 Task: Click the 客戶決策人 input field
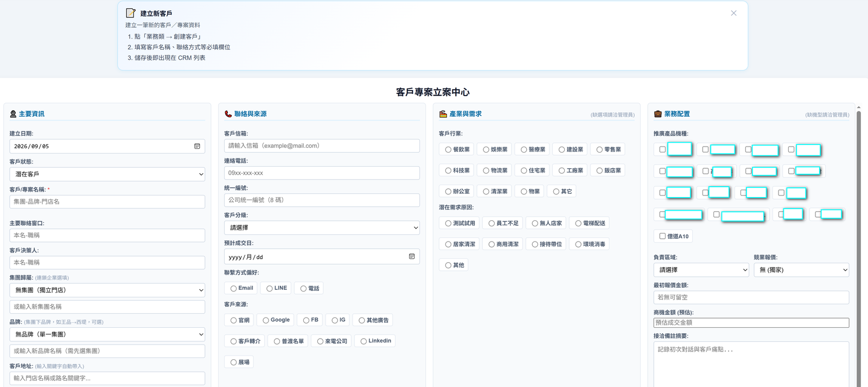(107, 263)
